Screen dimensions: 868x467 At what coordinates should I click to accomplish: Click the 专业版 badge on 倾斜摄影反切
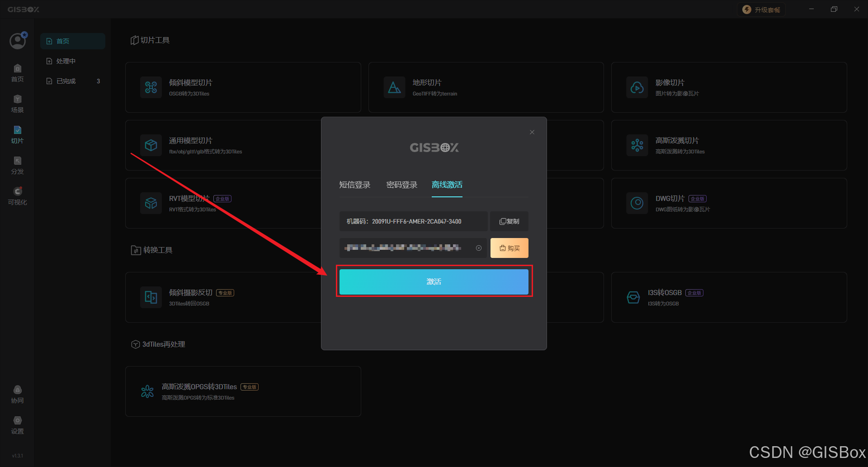[x=225, y=293]
